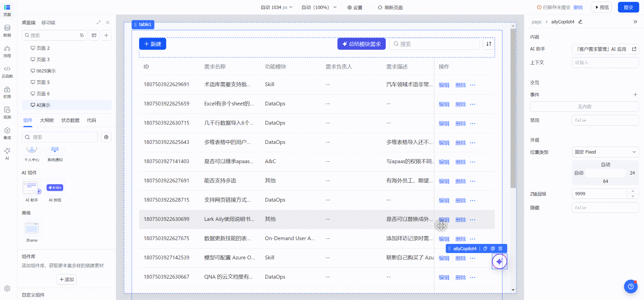The width and height of the screenshot is (644, 300).
Task: Click the page breadcrumb in the properties panel
Action: pos(536,22)
